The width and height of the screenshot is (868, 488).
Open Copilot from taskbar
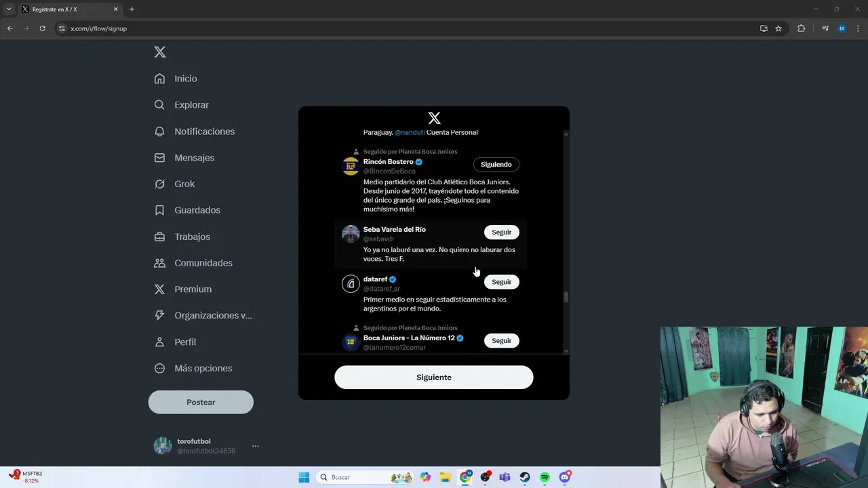tap(425, 477)
